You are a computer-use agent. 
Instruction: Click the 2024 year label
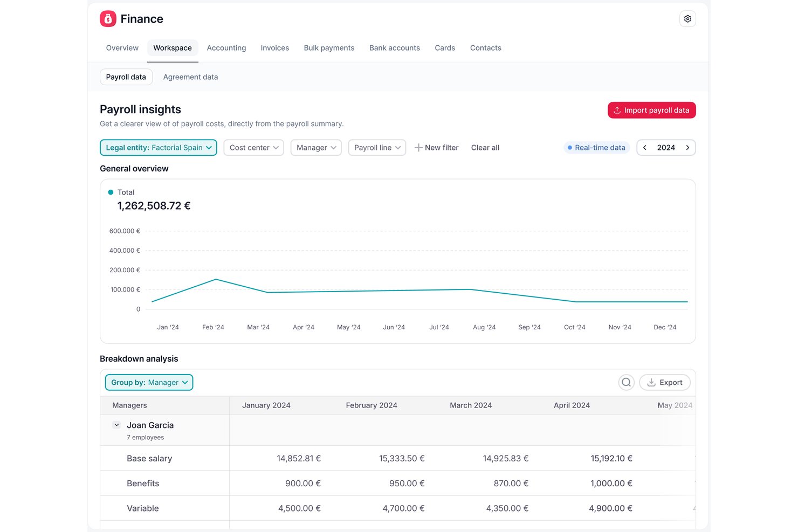666,148
